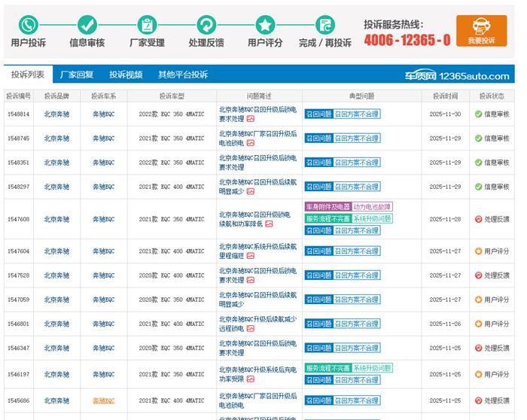Click the 用户投诉 phone icon
This screenshot has height=420, width=527.
point(29,25)
